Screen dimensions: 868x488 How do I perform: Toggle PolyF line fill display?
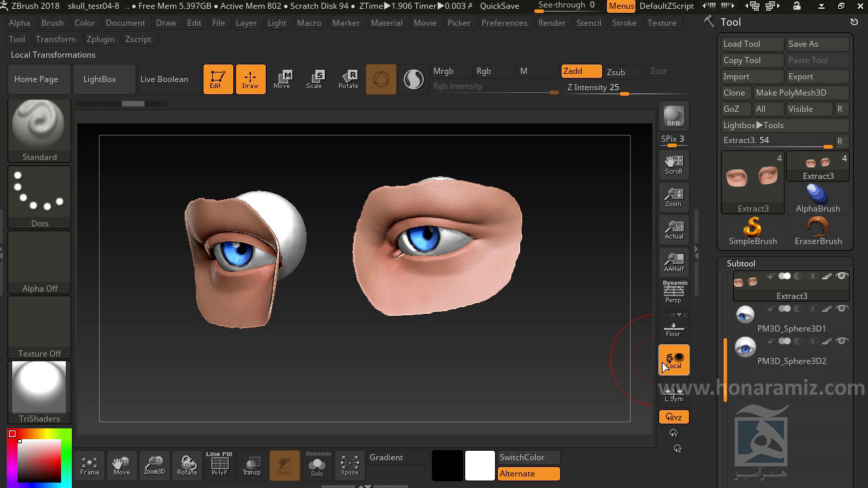219,466
